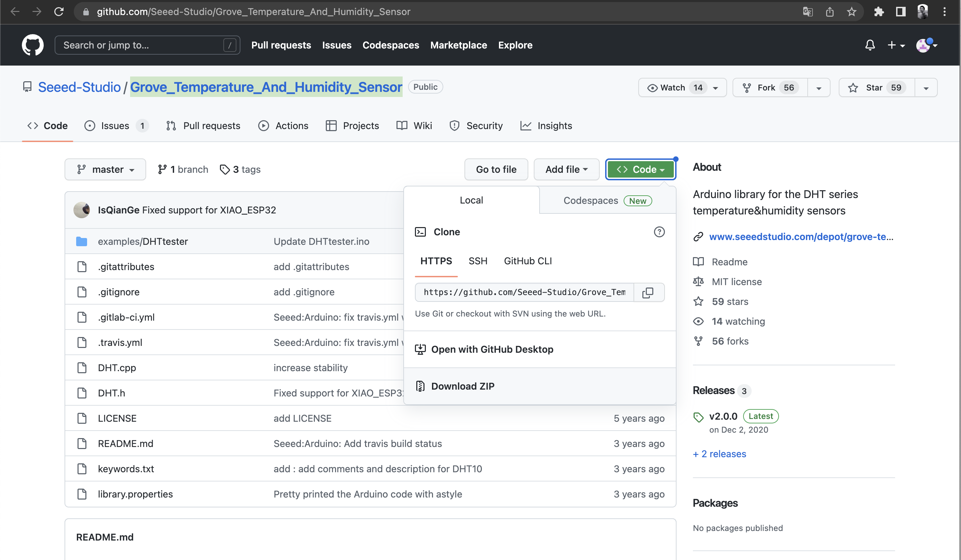Open user avatar menu in GitHub header

point(927,45)
